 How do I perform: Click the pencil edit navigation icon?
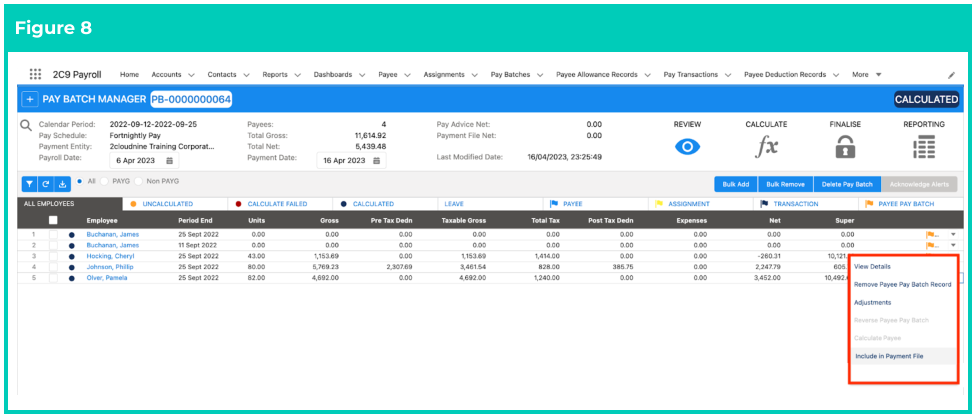click(x=951, y=75)
